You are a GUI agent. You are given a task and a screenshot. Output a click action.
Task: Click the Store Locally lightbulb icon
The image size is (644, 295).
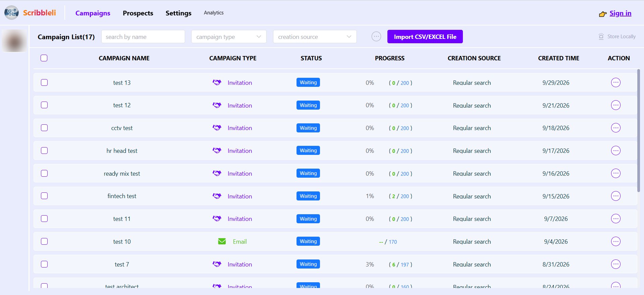601,37
